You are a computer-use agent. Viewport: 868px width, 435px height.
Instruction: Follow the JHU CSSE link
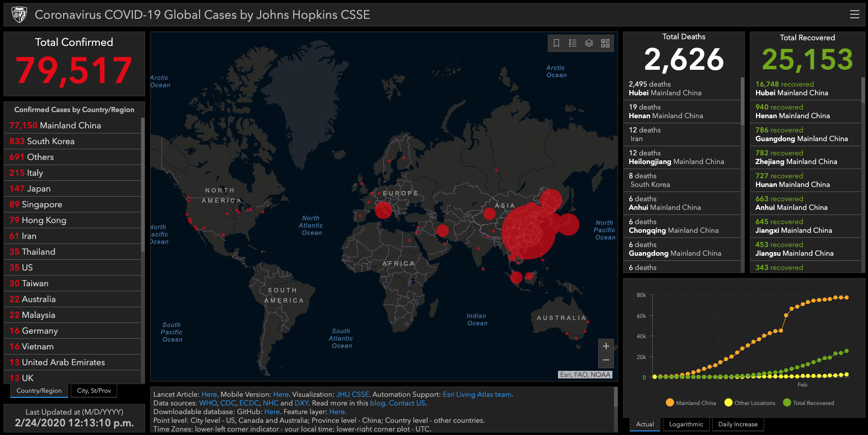353,394
